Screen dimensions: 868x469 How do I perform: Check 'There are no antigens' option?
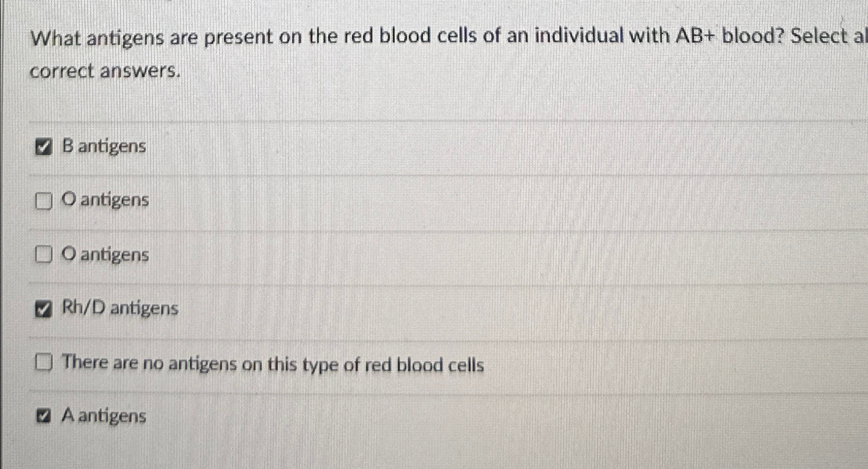point(44,363)
